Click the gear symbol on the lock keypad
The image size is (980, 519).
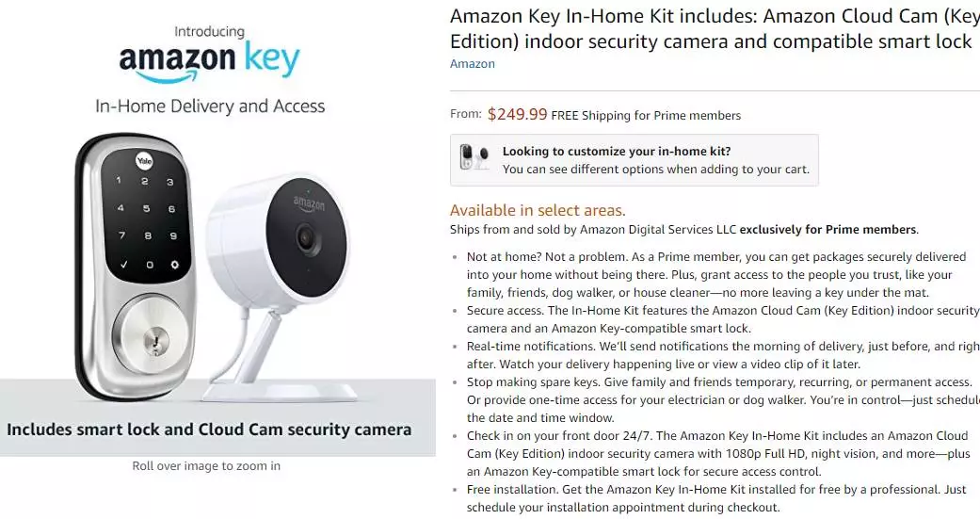pyautogui.click(x=173, y=264)
